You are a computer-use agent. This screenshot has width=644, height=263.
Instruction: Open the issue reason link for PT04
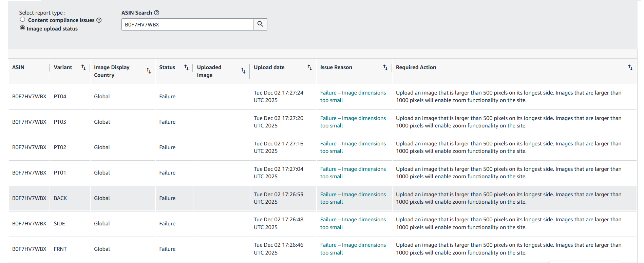click(353, 97)
